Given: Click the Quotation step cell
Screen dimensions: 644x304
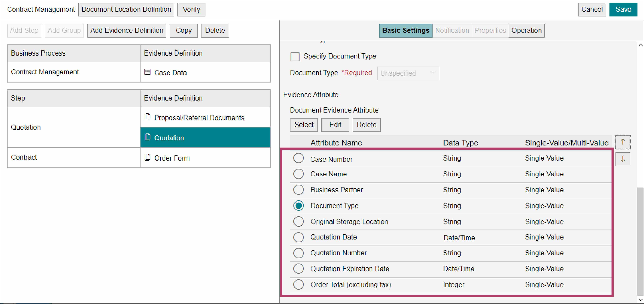Looking at the screenshot, I should click(74, 127).
